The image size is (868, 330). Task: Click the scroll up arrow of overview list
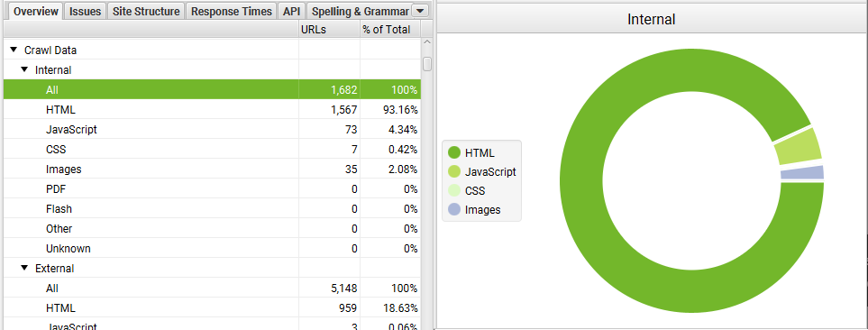coord(427,42)
